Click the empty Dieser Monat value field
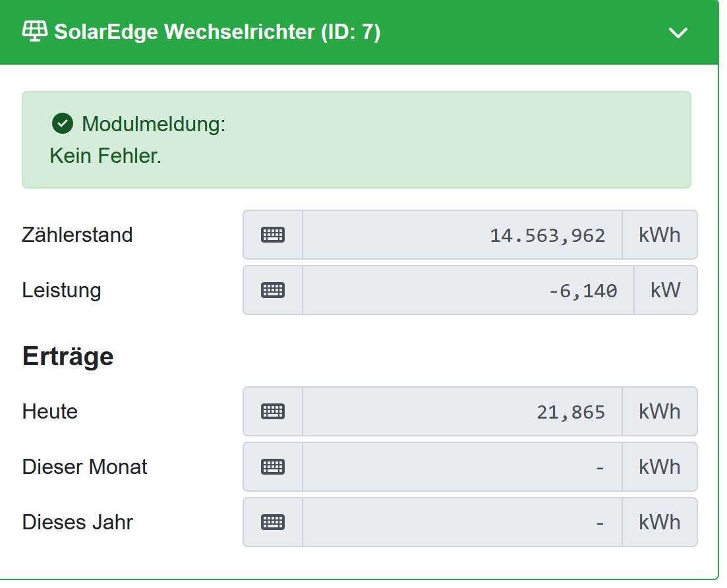The height and width of the screenshot is (588, 727). point(462,467)
